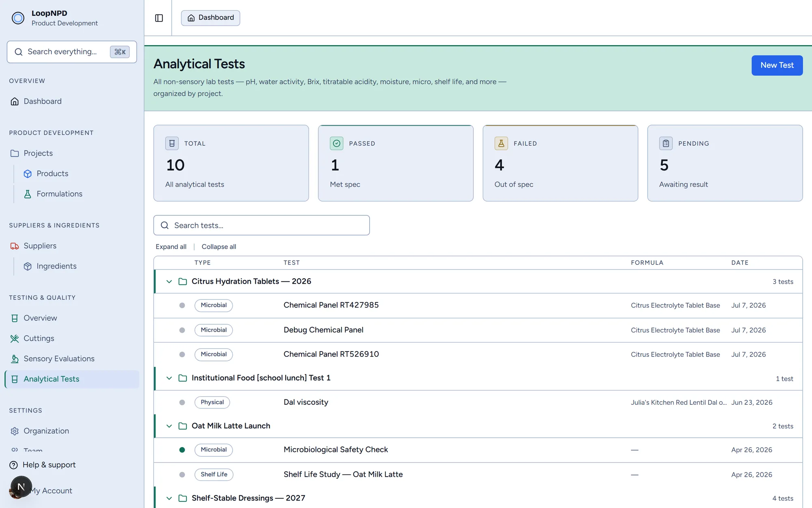
Task: Click the Expand all link
Action: click(171, 247)
